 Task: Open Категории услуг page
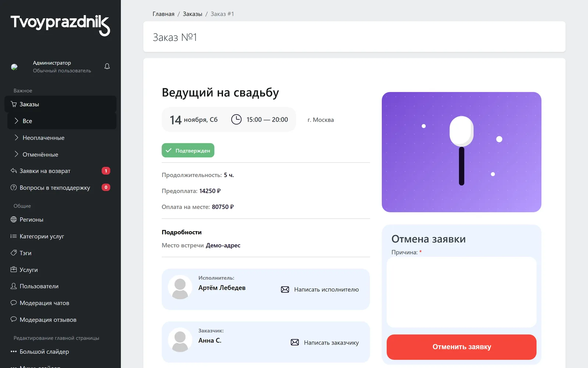pyautogui.click(x=60, y=236)
